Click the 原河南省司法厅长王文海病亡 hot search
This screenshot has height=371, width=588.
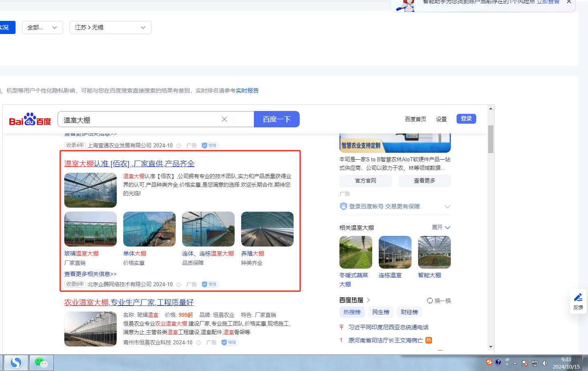click(386, 340)
